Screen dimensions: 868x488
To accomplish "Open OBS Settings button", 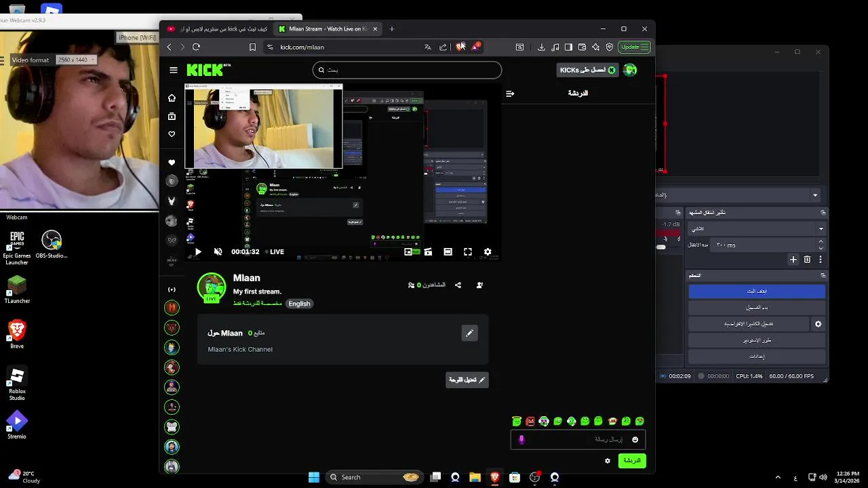I will (x=757, y=357).
